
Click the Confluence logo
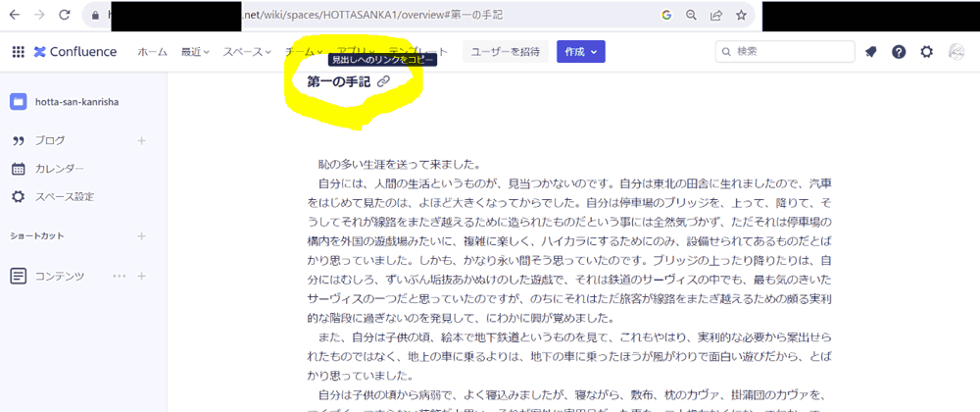75,52
